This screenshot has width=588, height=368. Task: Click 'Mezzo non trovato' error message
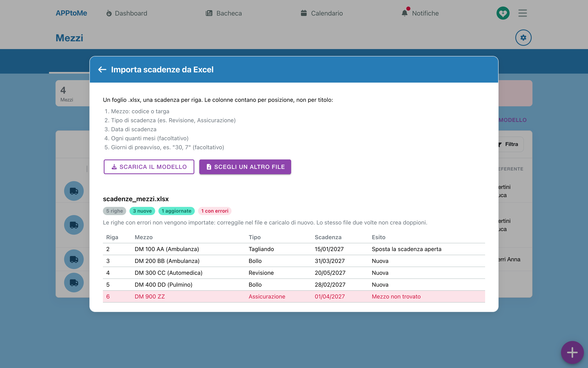396,297
